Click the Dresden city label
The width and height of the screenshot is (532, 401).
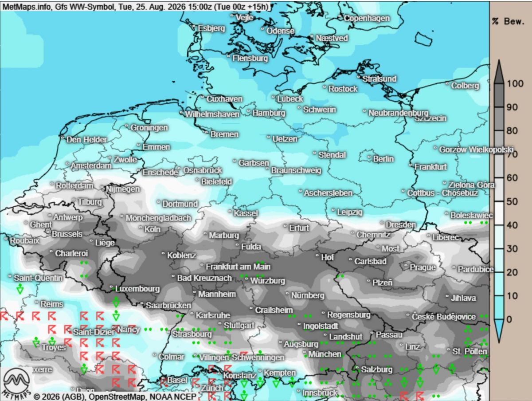click(401, 224)
